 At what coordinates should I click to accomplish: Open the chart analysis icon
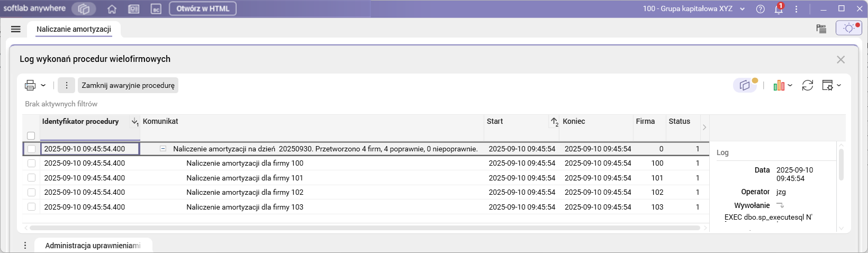pos(779,85)
